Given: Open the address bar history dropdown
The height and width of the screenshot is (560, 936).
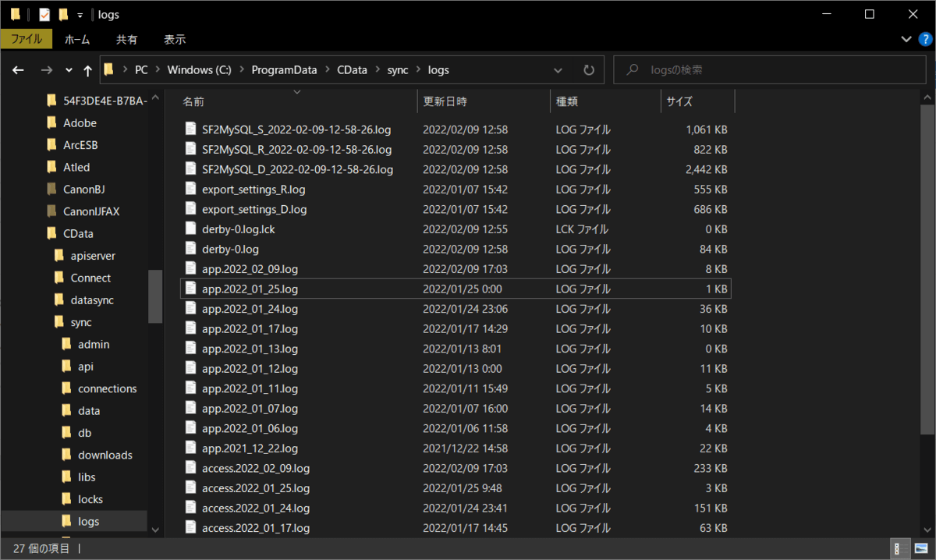Looking at the screenshot, I should 558,70.
